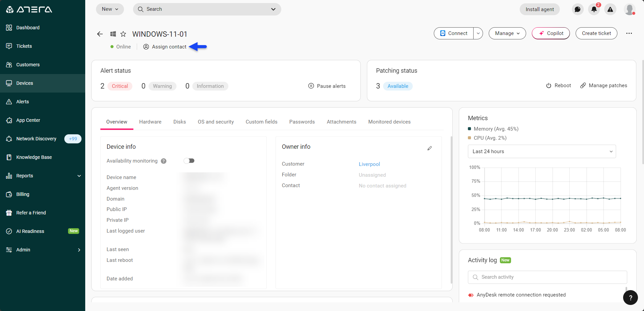Expand the Connect options dropdown arrow
Viewport: 644px width, 311px height.
pyautogui.click(x=478, y=33)
